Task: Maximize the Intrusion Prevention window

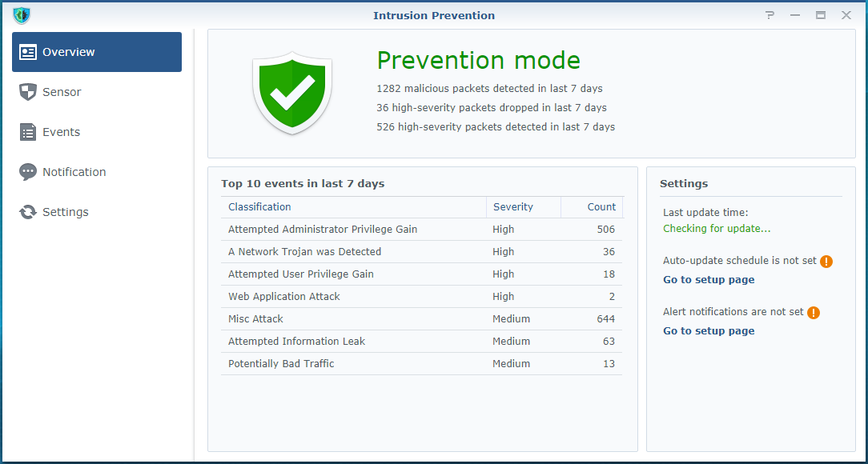Action: (820, 15)
